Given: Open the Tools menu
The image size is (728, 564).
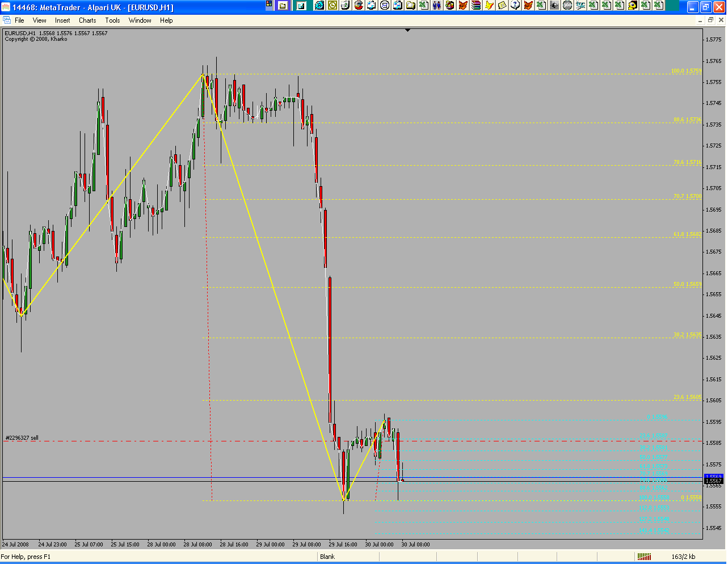Looking at the screenshot, I should [x=112, y=20].
